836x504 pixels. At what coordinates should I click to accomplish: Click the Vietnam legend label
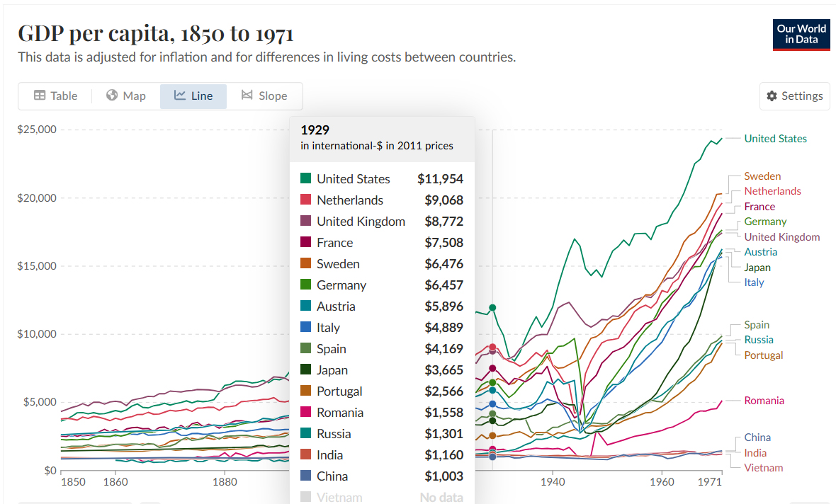tap(764, 468)
